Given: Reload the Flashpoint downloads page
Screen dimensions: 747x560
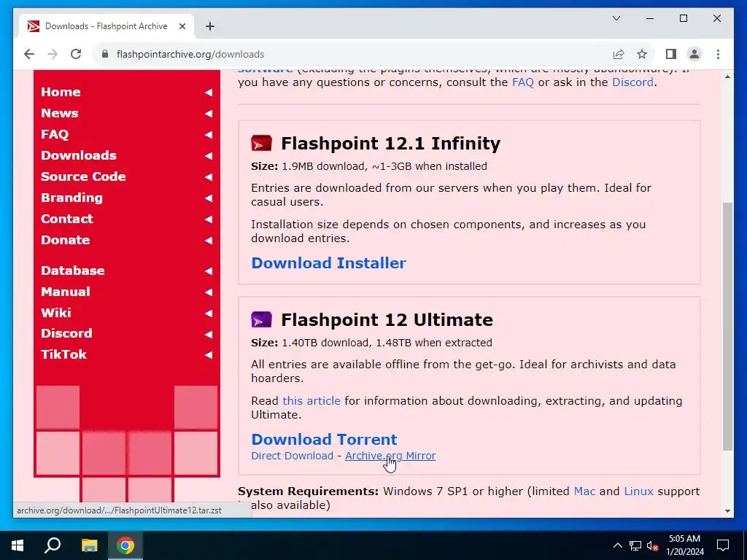Looking at the screenshot, I should pyautogui.click(x=76, y=54).
